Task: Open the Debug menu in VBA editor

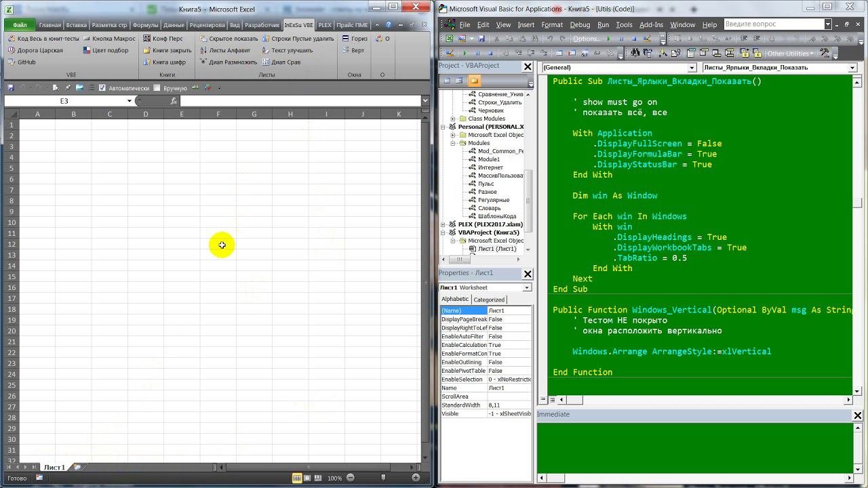Action: tap(579, 24)
